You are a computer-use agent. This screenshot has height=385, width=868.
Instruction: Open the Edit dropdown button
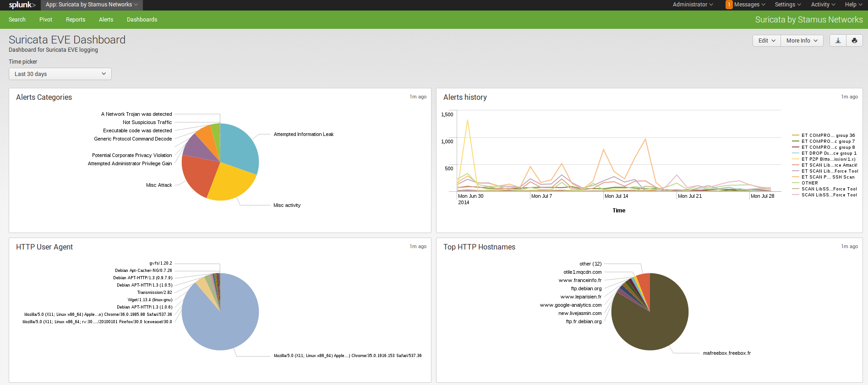click(x=767, y=41)
